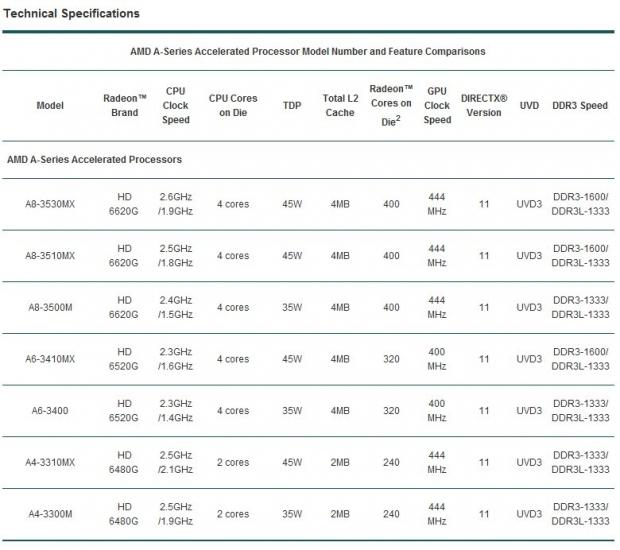Click the Radeon Cores on Die header

click(x=391, y=105)
